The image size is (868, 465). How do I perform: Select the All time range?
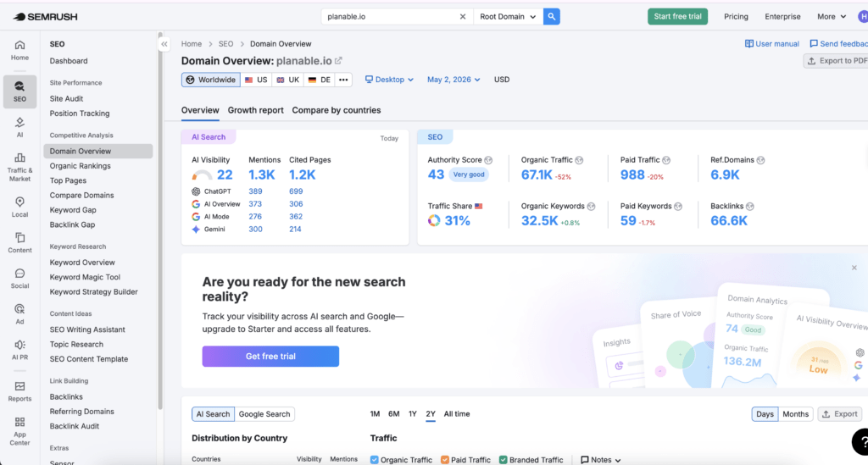tap(457, 414)
